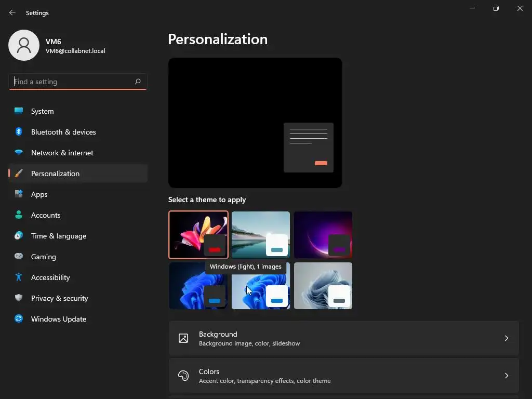This screenshot has width=532, height=399.
Task: Click the back arrow in Settings header
Action: point(12,12)
